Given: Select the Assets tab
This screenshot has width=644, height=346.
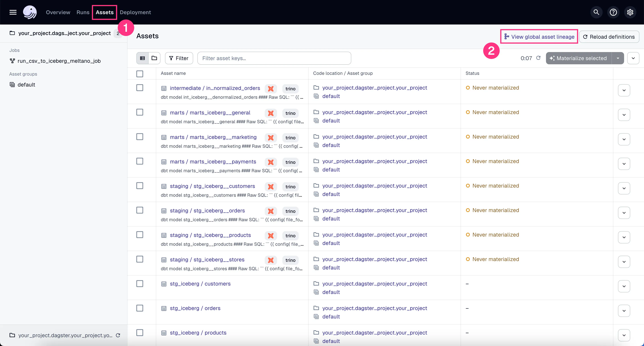Looking at the screenshot, I should [105, 12].
